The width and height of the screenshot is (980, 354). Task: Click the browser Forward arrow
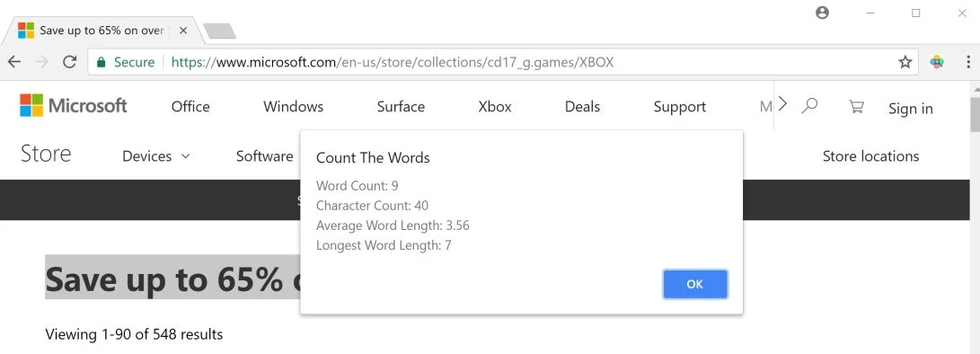pos(42,62)
